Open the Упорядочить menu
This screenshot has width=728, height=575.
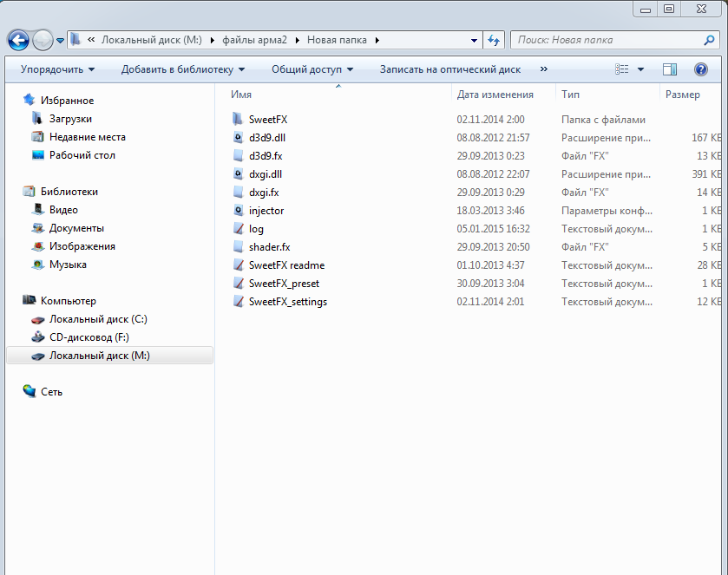(x=57, y=69)
